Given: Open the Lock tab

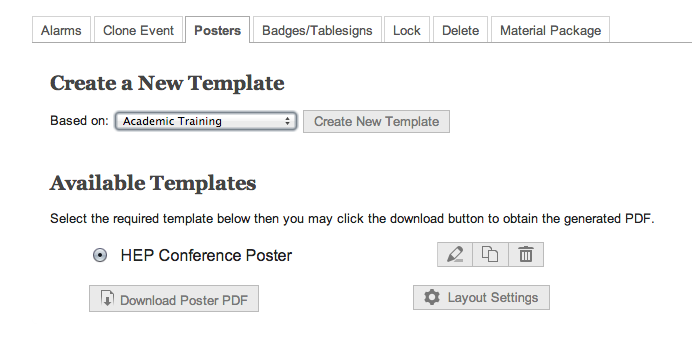Looking at the screenshot, I should coord(406,30).
